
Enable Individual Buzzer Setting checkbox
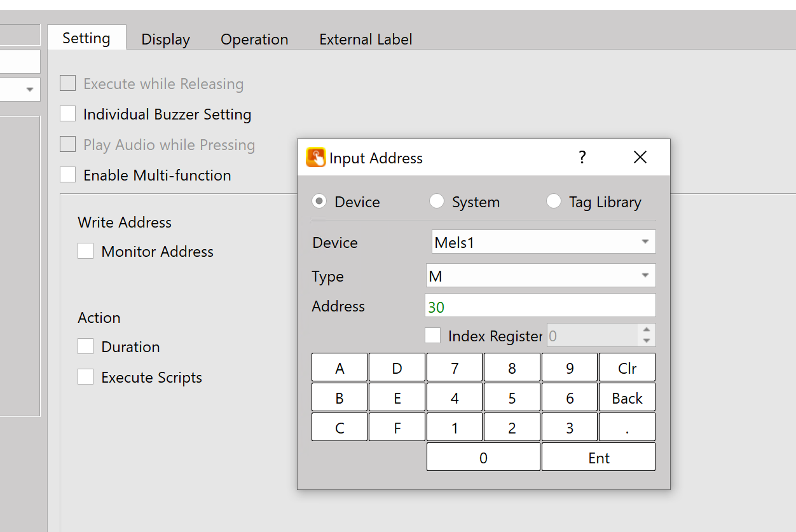tap(68, 114)
